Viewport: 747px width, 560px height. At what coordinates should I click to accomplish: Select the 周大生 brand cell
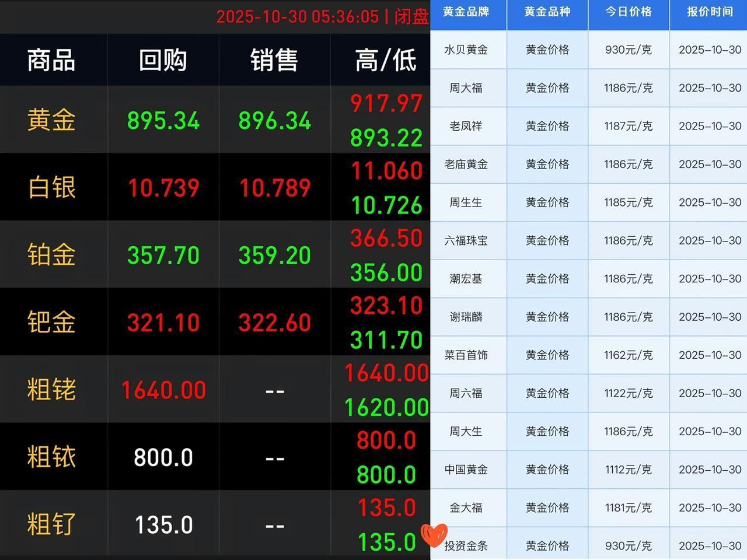pyautogui.click(x=466, y=432)
